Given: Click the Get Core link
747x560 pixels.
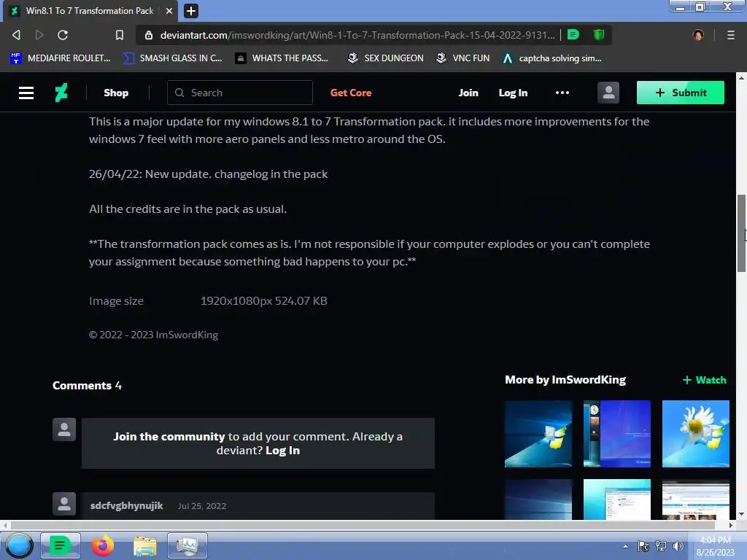Looking at the screenshot, I should 351,93.
